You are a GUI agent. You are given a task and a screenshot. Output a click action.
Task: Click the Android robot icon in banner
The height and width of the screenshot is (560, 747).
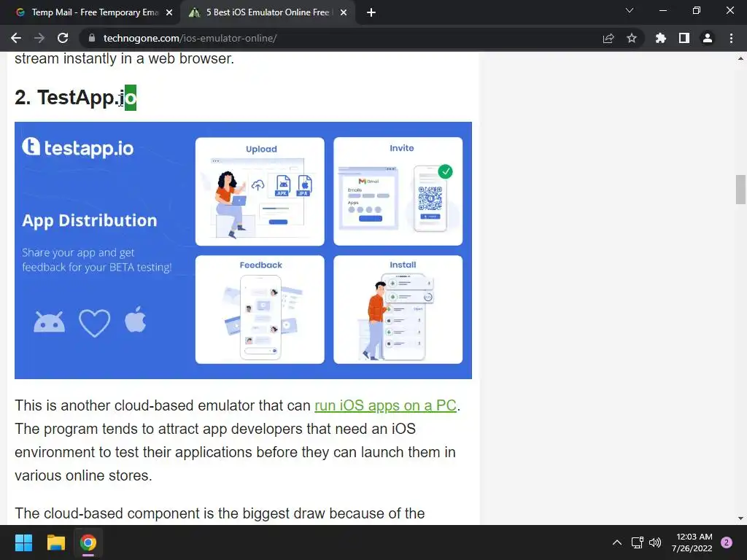pos(49,322)
